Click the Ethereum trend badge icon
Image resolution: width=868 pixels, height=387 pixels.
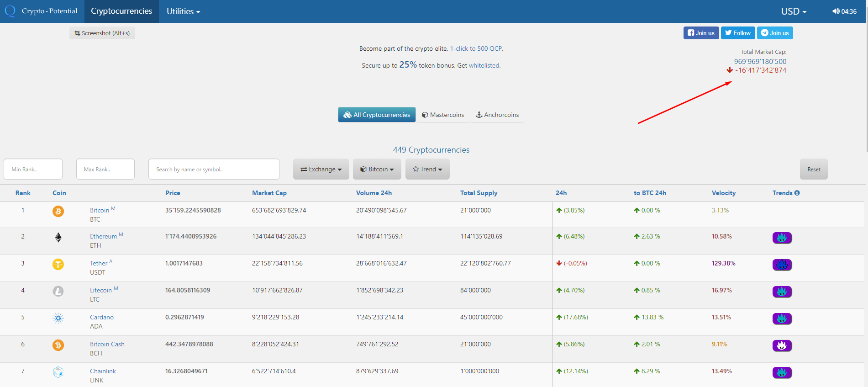pyautogui.click(x=782, y=238)
